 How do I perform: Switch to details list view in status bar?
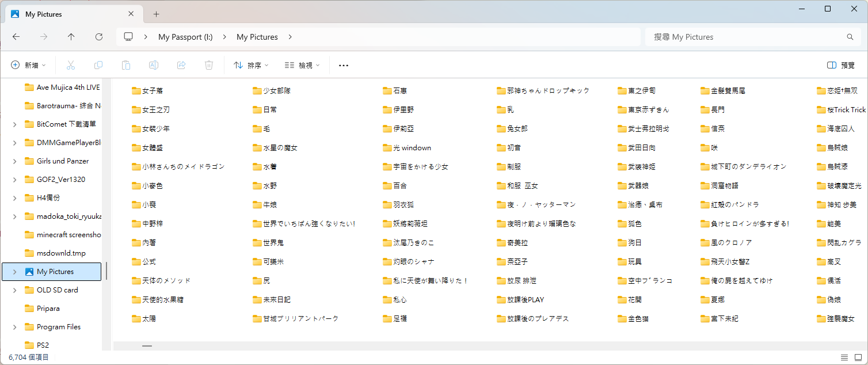[x=844, y=358]
